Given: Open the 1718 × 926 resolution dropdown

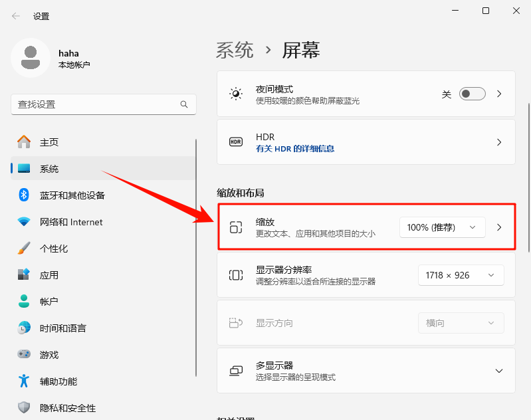Looking at the screenshot, I should [x=461, y=275].
